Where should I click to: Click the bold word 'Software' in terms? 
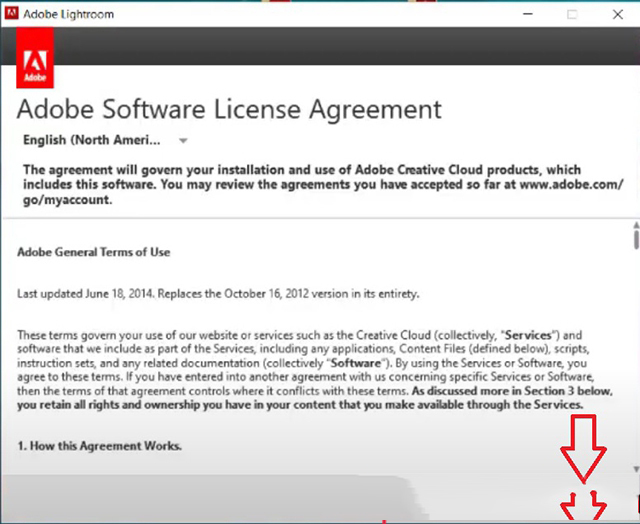point(356,363)
